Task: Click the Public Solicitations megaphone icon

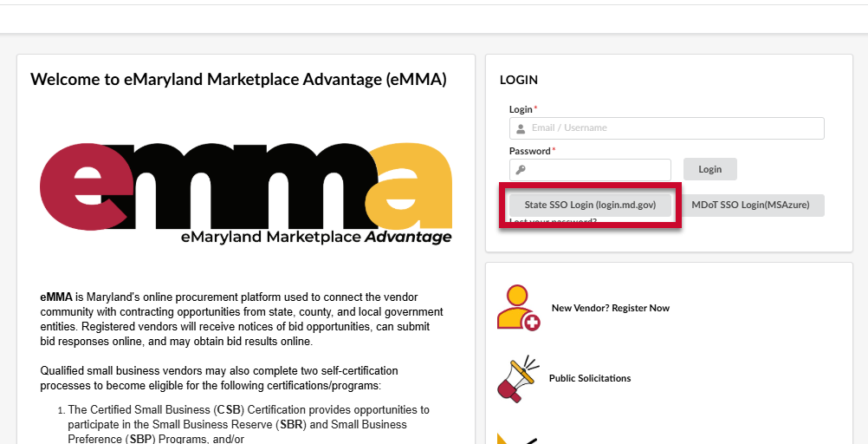Action: (x=519, y=379)
